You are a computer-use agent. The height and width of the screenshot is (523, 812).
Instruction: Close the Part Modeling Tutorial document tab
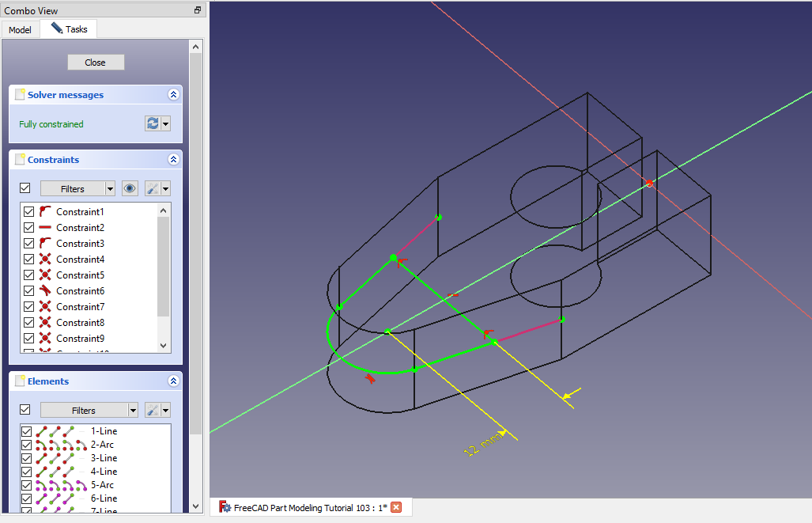point(396,507)
